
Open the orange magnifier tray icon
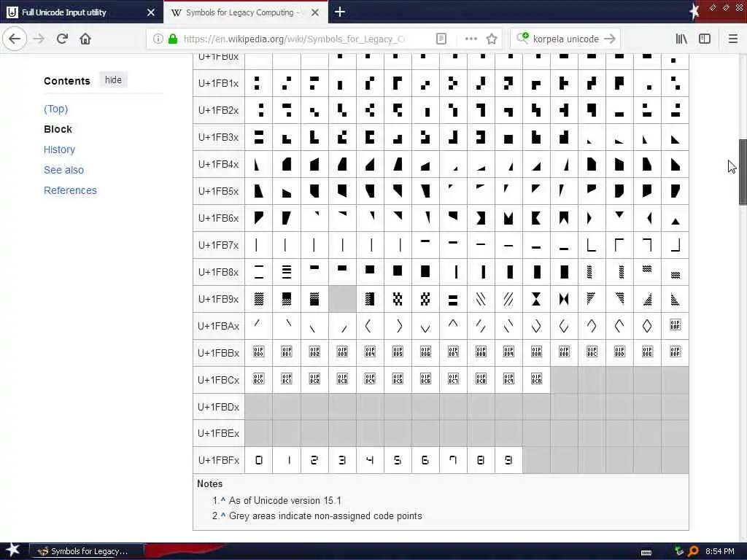[693, 551]
